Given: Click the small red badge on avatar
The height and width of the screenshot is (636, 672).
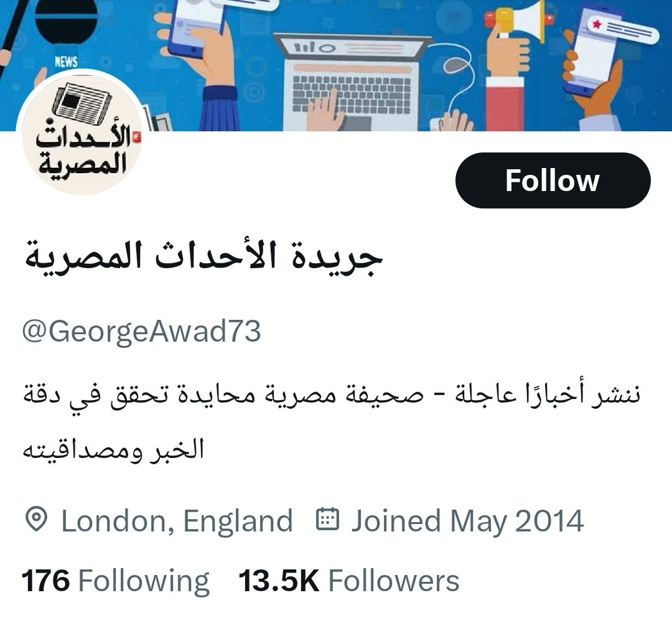Looking at the screenshot, I should [137, 137].
